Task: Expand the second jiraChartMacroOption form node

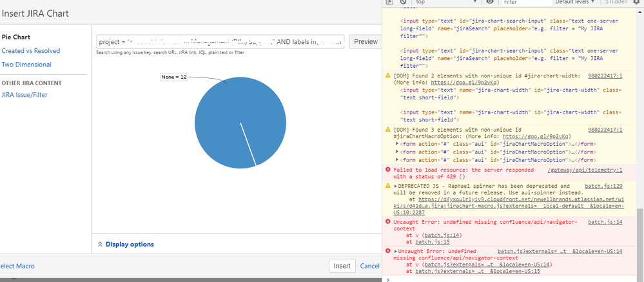Action: point(397,152)
